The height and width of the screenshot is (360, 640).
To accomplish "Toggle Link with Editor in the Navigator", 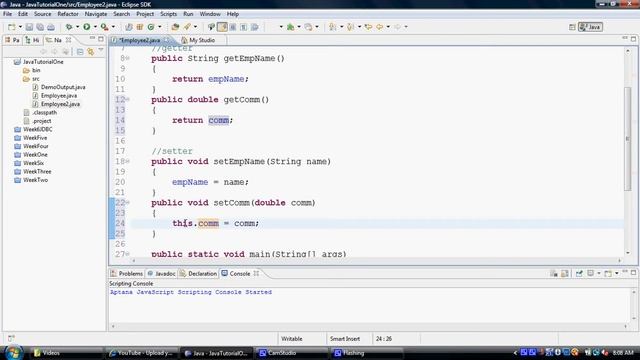I will (x=90, y=51).
